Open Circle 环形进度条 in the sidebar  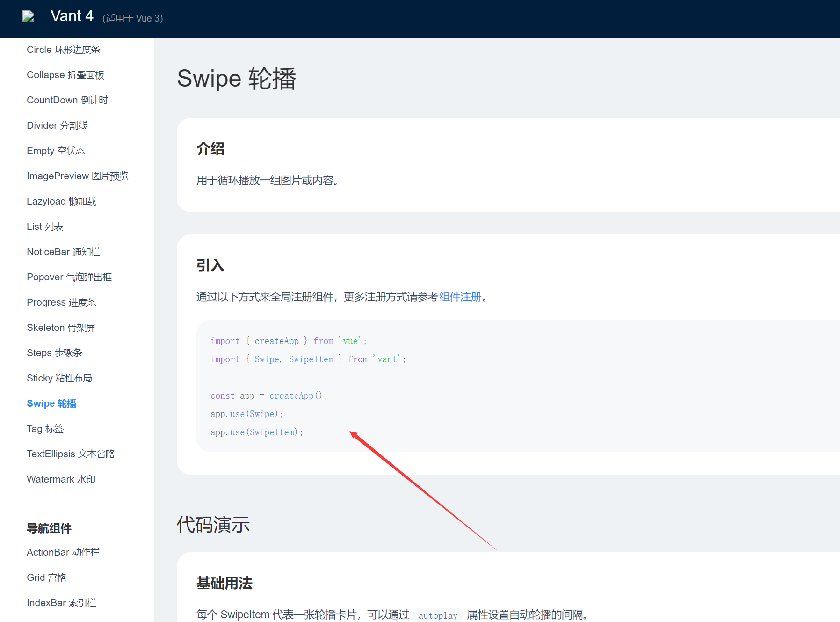[64, 50]
